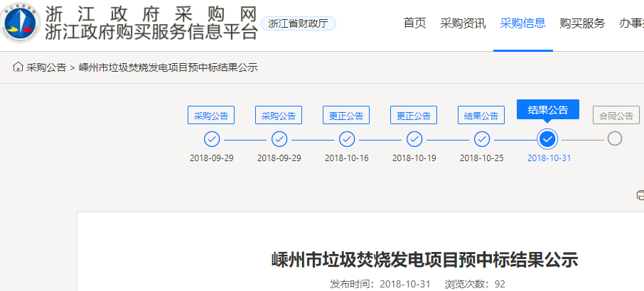The image size is (644, 291).
Task: Open the 首页 navigation tab
Action: tap(414, 23)
